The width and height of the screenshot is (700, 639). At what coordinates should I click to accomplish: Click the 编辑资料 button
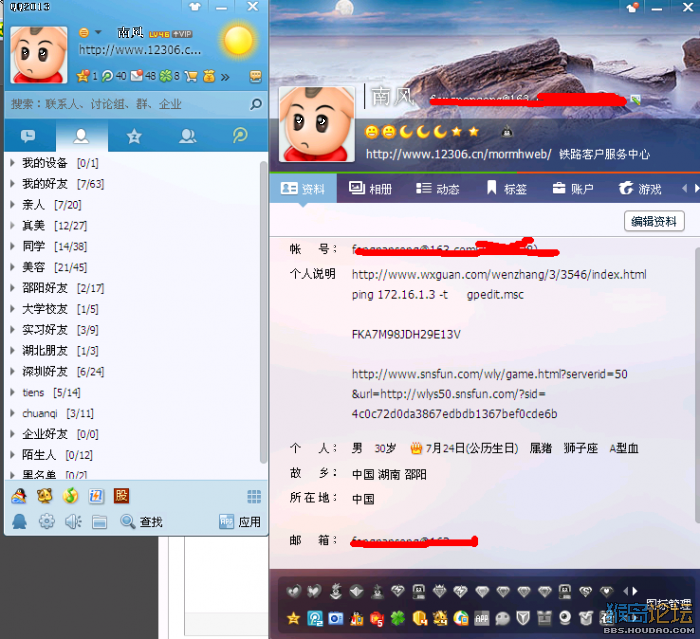654,221
